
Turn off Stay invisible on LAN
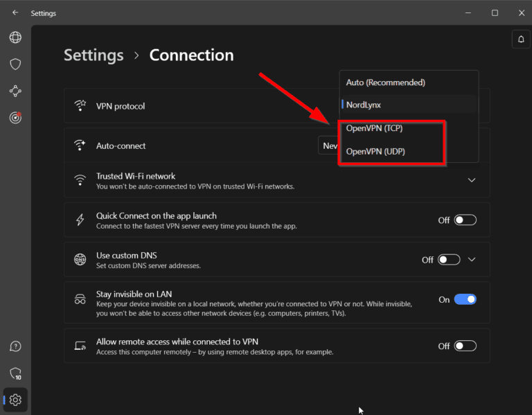[x=465, y=300]
